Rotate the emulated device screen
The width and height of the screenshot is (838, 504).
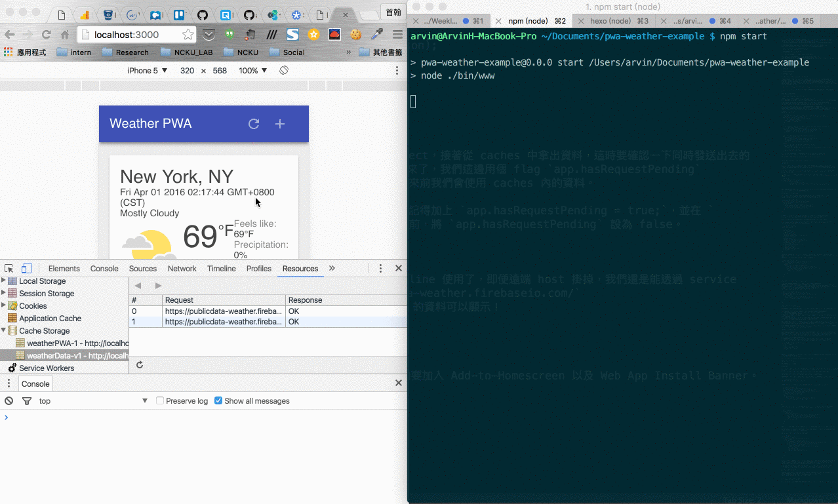284,70
